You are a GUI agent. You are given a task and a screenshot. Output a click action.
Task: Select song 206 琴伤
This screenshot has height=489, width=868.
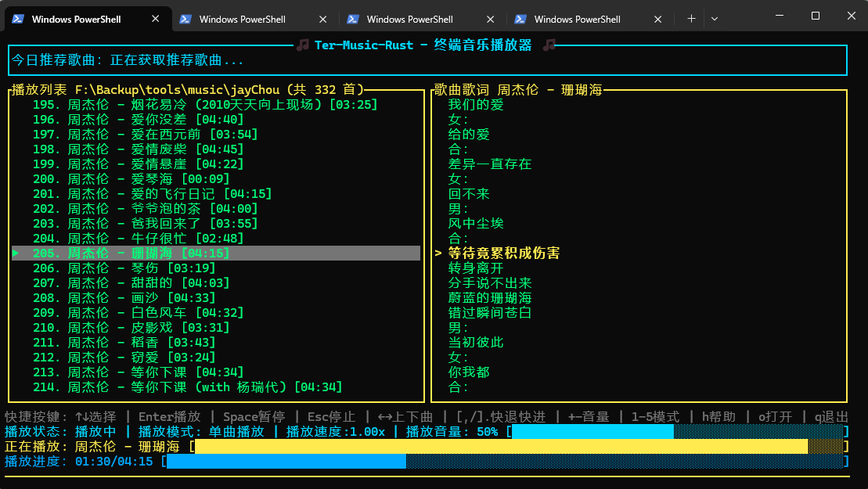click(124, 268)
